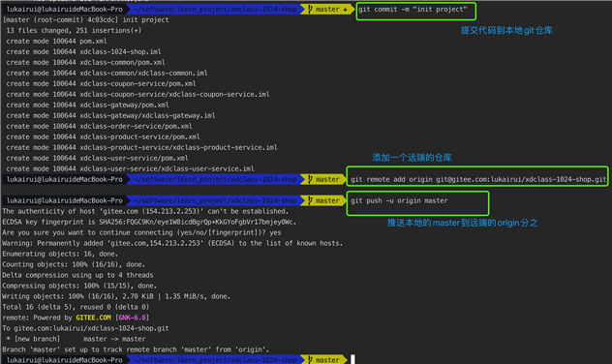Click the "13 files changed, 251 insertions(+)" line

(74, 30)
